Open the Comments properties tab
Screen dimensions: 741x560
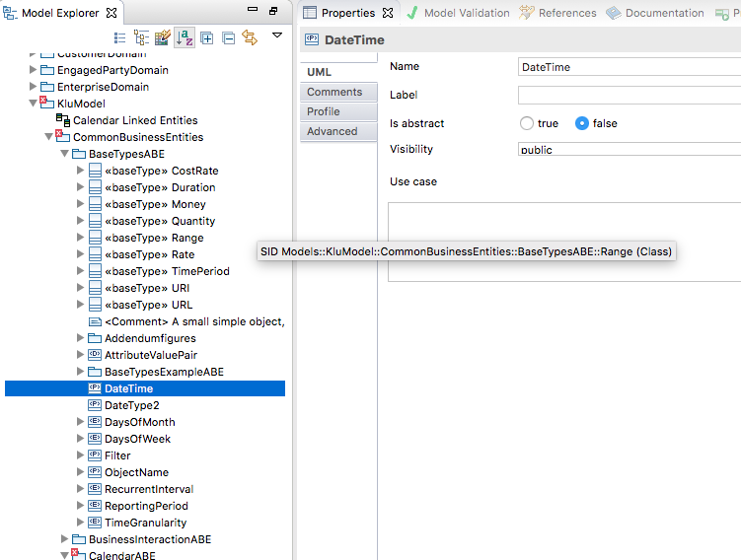pyautogui.click(x=334, y=92)
